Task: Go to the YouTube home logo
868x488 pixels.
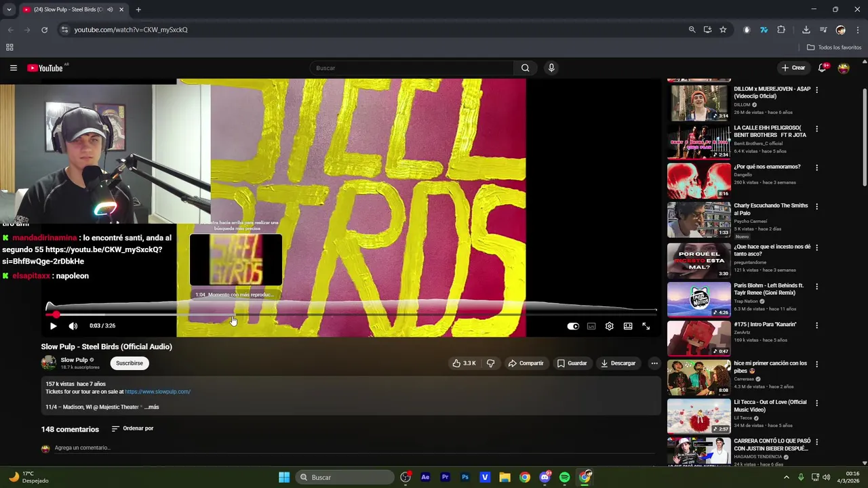Action: point(45,68)
